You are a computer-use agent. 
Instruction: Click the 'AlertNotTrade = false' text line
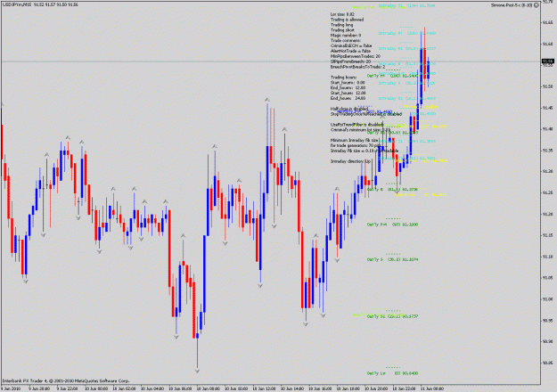pos(350,51)
